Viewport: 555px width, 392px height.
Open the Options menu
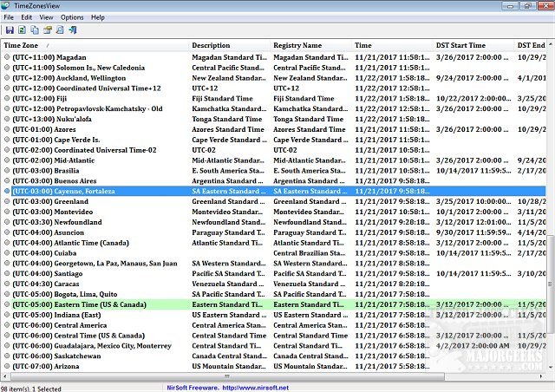coord(72,17)
